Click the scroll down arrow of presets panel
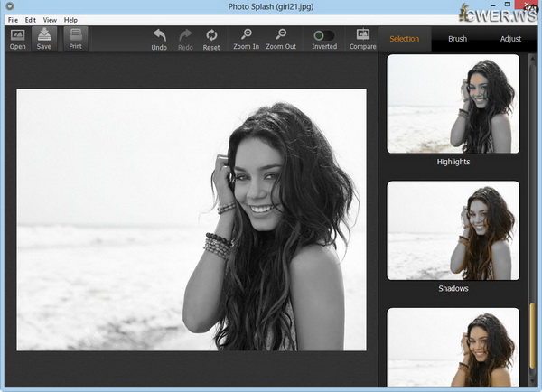Viewport: 542px width, 392px height. pyautogui.click(x=533, y=381)
